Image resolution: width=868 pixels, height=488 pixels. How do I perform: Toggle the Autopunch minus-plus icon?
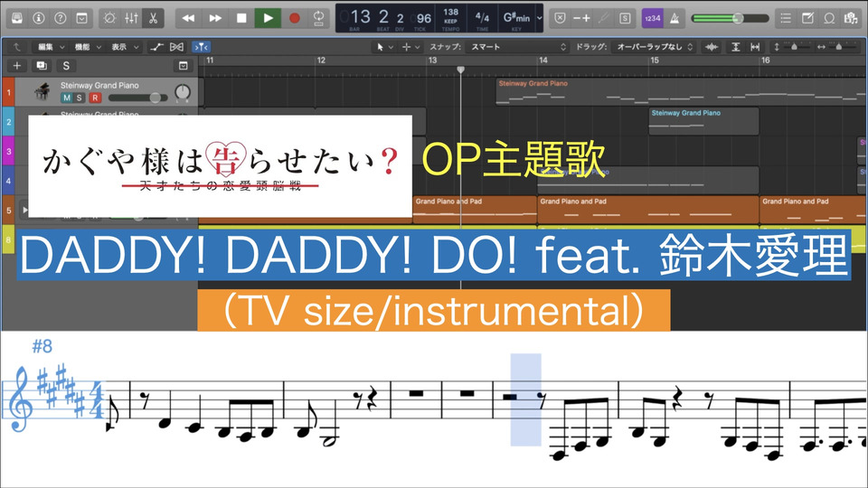pyautogui.click(x=581, y=18)
